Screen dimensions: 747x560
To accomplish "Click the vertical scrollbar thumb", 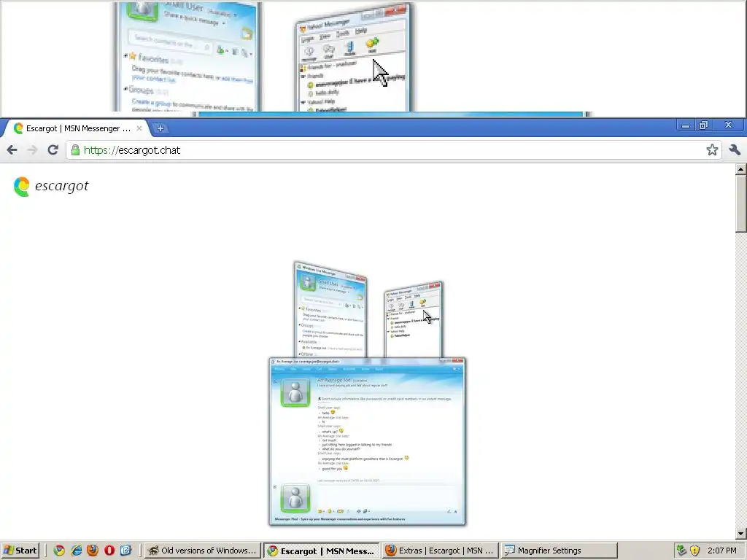I will (x=741, y=203).
